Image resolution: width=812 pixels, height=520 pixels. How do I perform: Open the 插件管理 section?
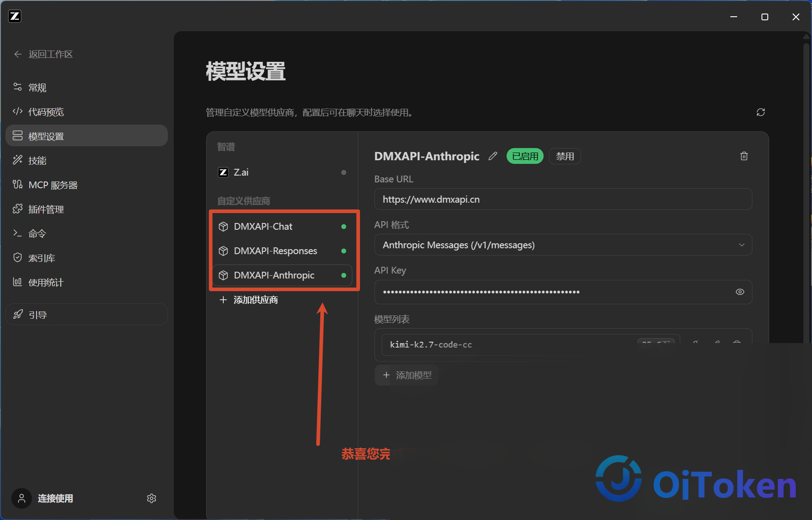pos(87,209)
